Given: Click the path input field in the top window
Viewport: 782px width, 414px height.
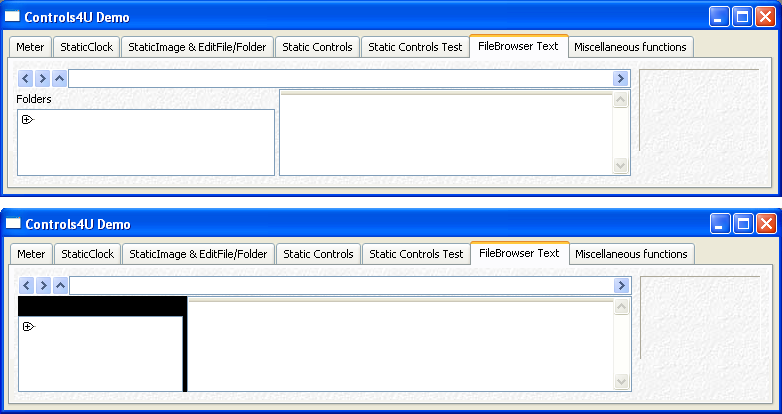Looking at the screenshot, I should tap(340, 78).
